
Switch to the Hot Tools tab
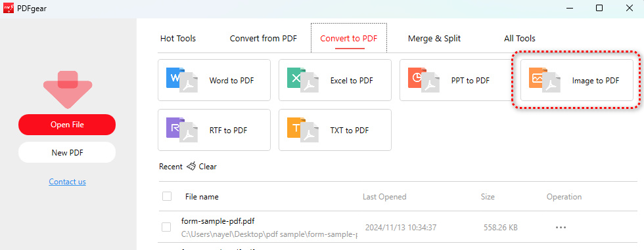(178, 39)
